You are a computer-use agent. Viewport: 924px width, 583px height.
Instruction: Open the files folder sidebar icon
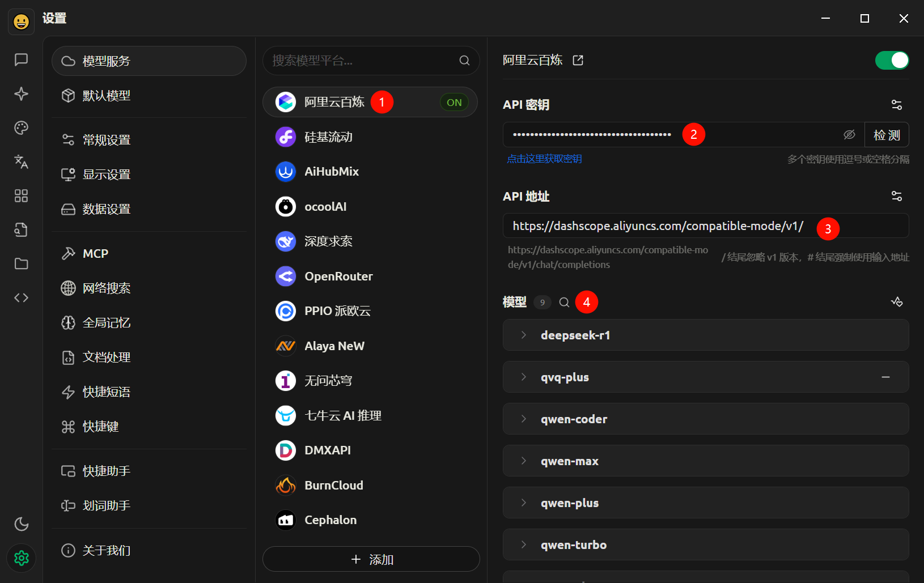(x=21, y=263)
